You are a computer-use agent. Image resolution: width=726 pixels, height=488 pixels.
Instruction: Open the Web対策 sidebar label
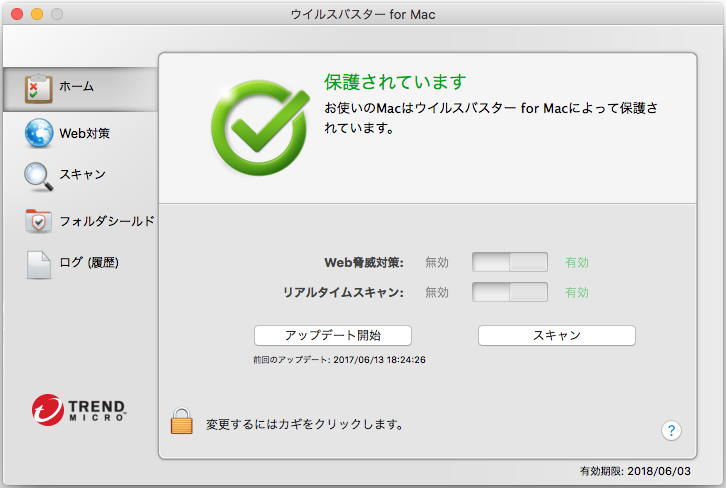pos(84,133)
